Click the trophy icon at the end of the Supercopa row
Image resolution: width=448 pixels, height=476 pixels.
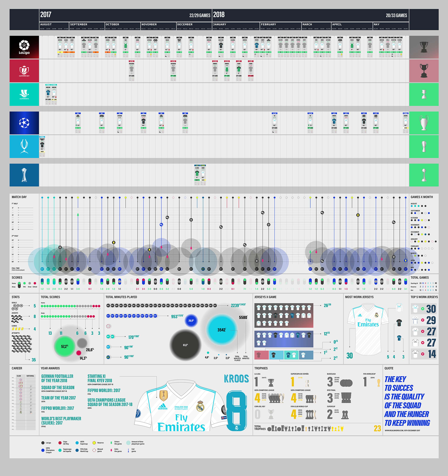pyautogui.click(x=424, y=95)
